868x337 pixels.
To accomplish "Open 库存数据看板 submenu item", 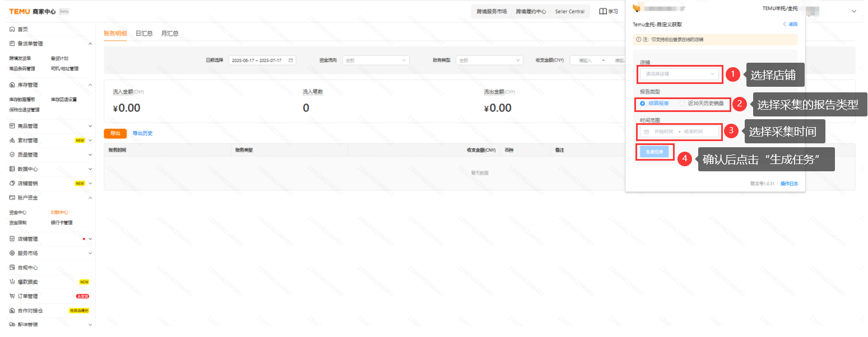I will click(x=22, y=100).
